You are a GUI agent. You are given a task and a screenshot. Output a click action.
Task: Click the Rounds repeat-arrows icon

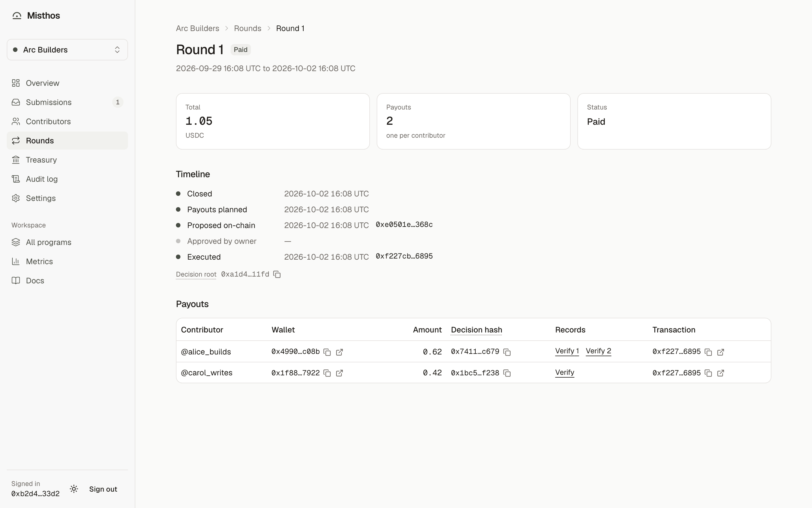coord(16,141)
